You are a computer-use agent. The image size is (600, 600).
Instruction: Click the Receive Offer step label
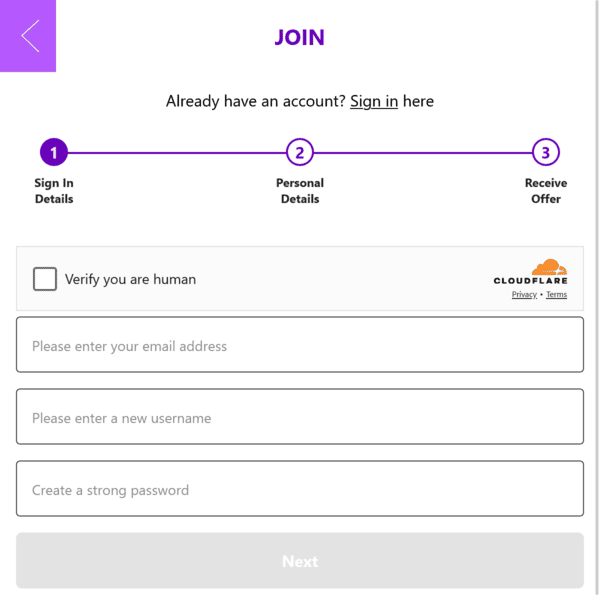point(546,191)
